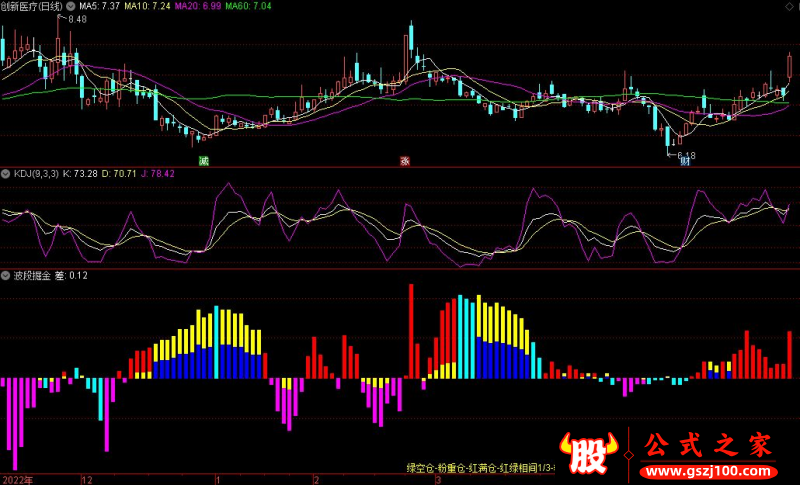
Task: Select the MA5 moving average label
Action: click(99, 6)
